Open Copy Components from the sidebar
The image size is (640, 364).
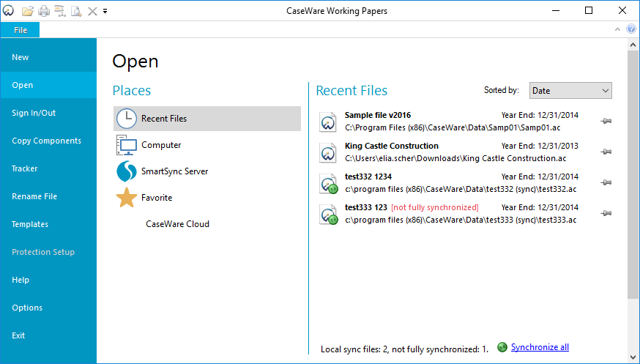tap(48, 141)
